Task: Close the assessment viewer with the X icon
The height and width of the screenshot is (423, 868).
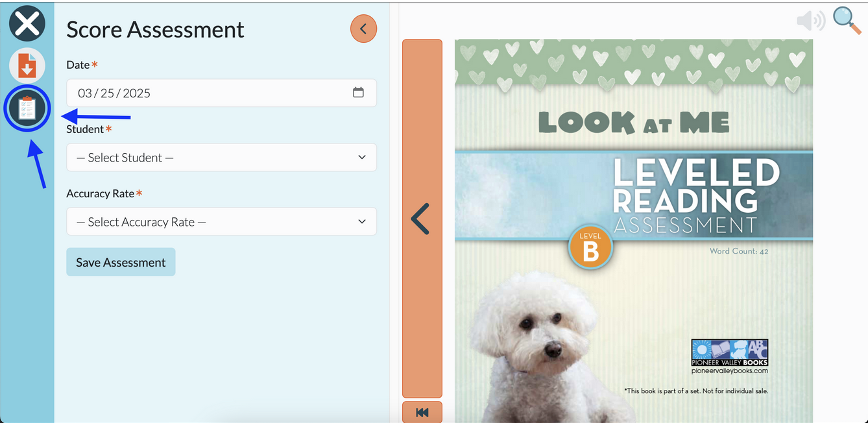Action: pyautogui.click(x=27, y=24)
